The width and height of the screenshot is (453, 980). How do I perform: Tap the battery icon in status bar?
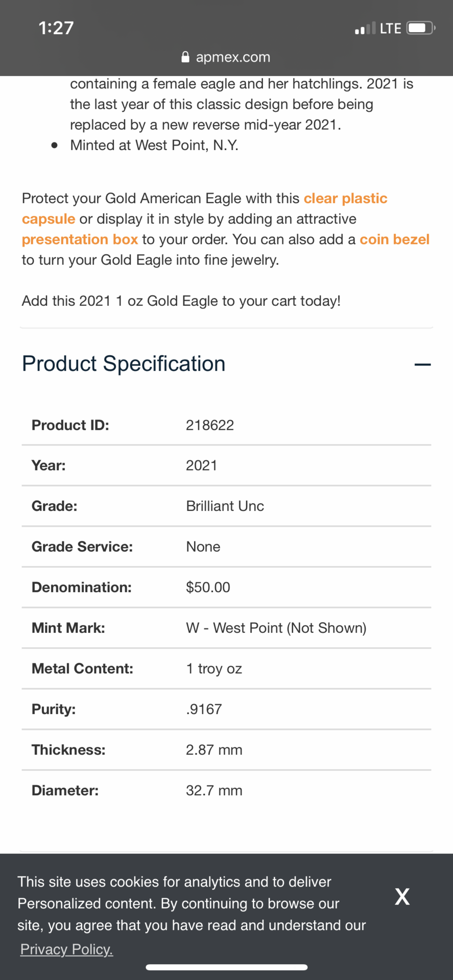click(x=420, y=28)
